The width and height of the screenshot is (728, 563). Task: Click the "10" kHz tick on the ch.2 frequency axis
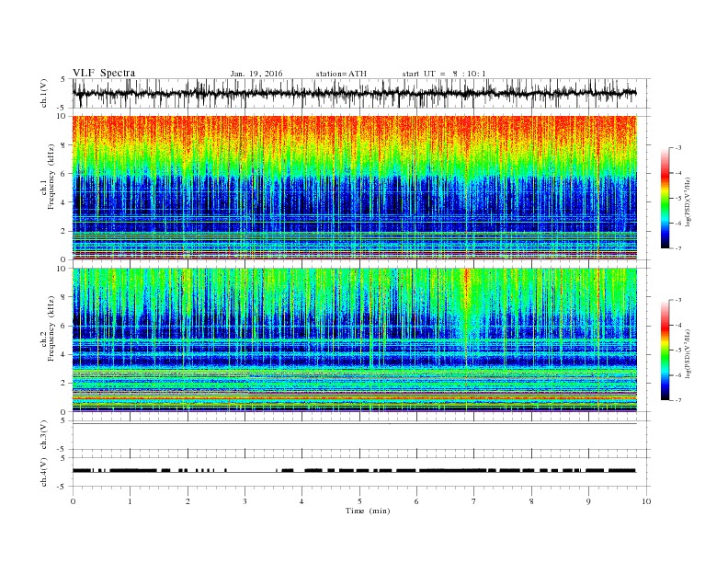[62, 269]
